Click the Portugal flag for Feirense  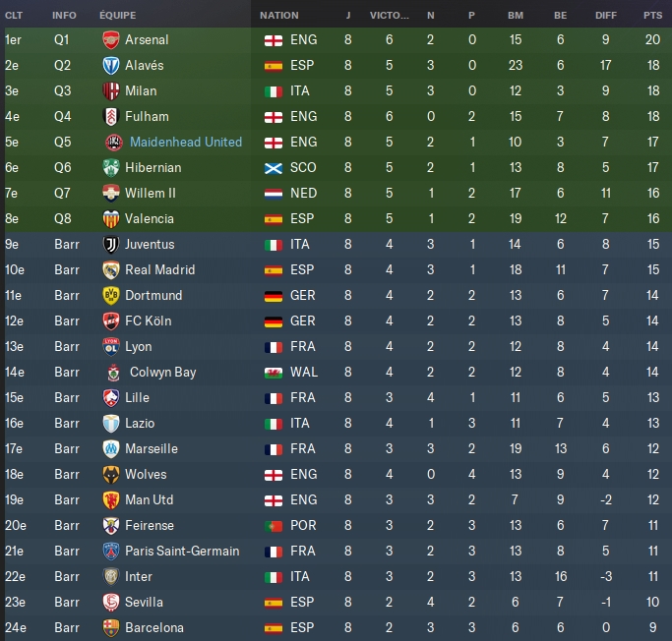[274, 526]
